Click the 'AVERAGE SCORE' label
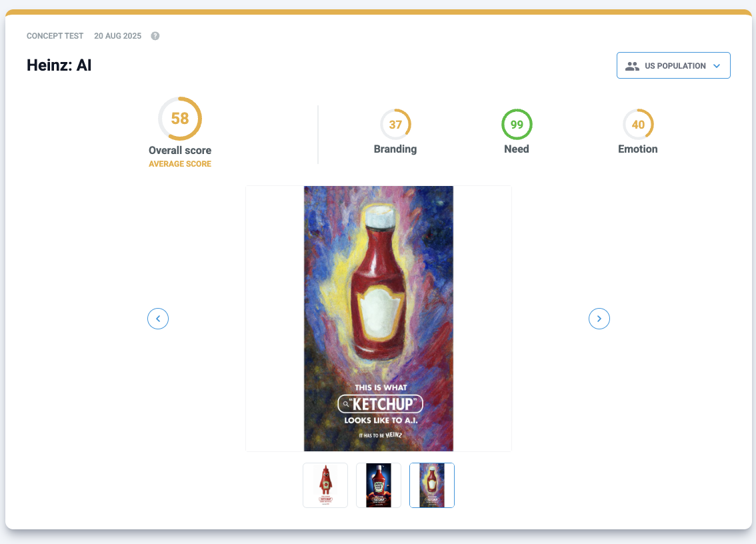This screenshot has width=756, height=544. click(x=180, y=164)
